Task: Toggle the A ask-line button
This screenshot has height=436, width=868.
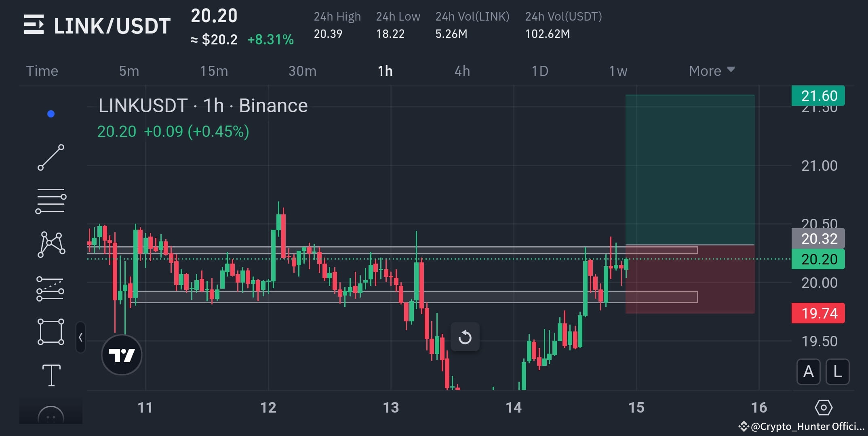Action: pos(808,372)
